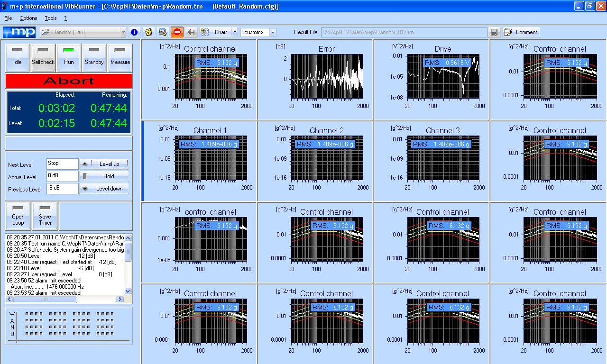Screen dimensions: 607x364
Task: Open the Chart button dropdown arrow
Action: pos(235,32)
